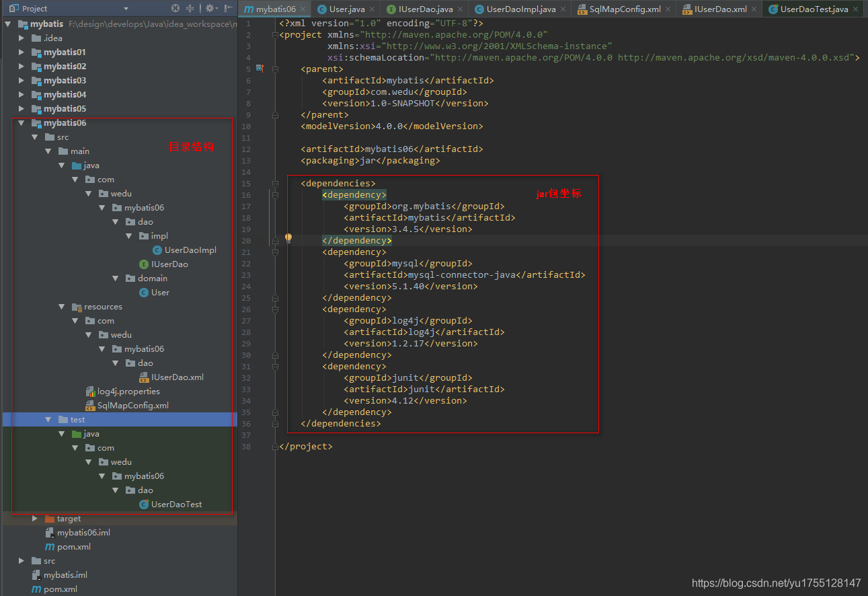Collapse the code fold marker at line 15
Screen dimensions: 868x596
tap(276, 182)
